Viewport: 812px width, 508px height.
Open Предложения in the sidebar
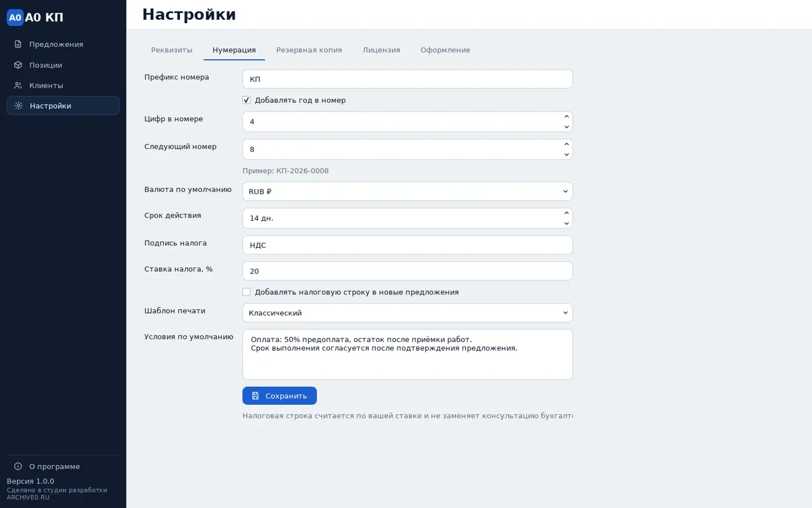pos(63,44)
